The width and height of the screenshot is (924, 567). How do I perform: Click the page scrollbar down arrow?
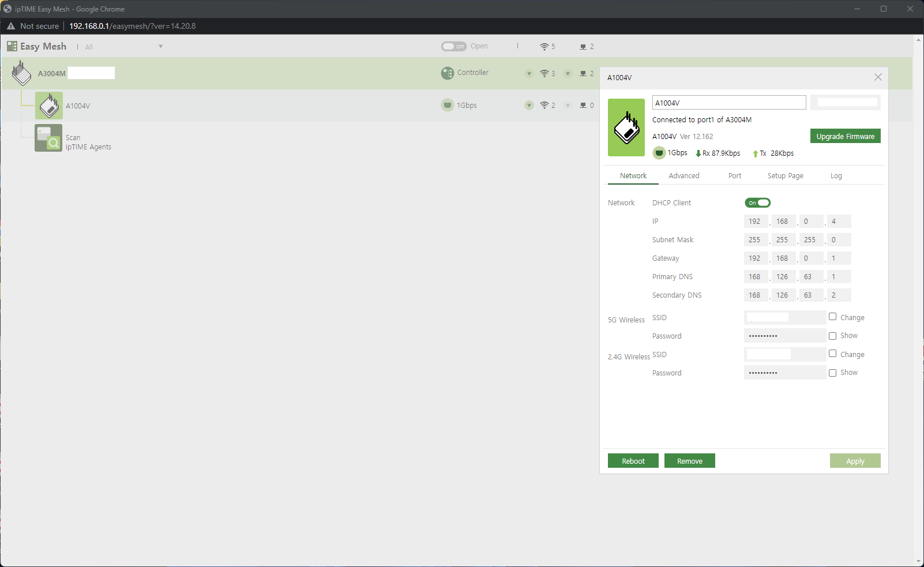(918, 561)
